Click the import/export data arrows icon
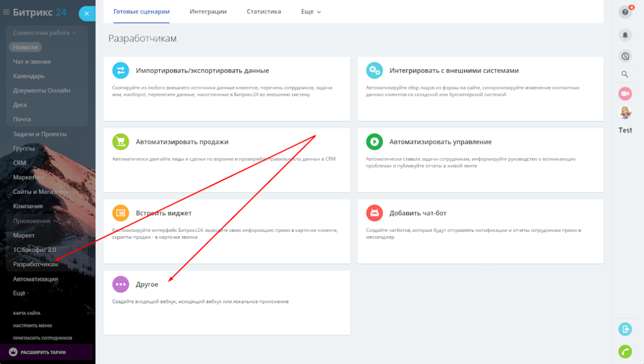The image size is (644, 364). click(x=120, y=71)
